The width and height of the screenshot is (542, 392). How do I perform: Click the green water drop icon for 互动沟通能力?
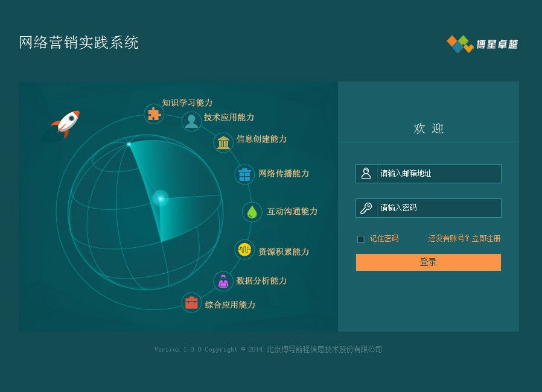[252, 212]
